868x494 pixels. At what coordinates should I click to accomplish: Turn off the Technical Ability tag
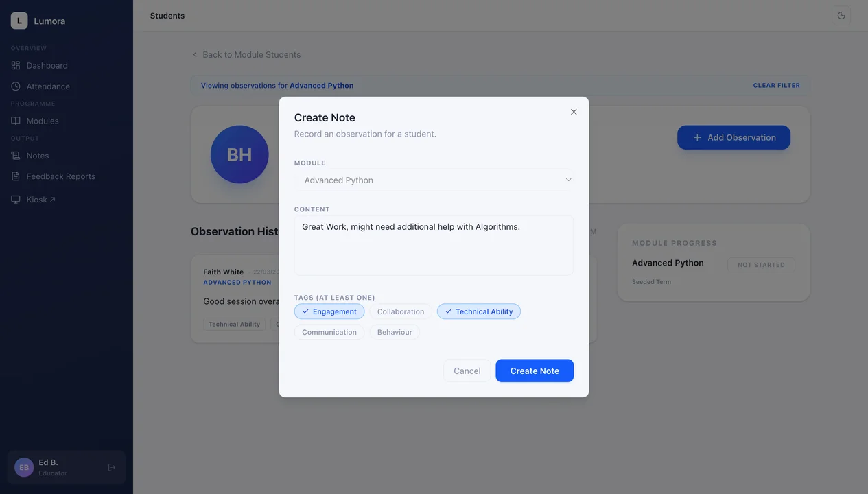(478, 311)
